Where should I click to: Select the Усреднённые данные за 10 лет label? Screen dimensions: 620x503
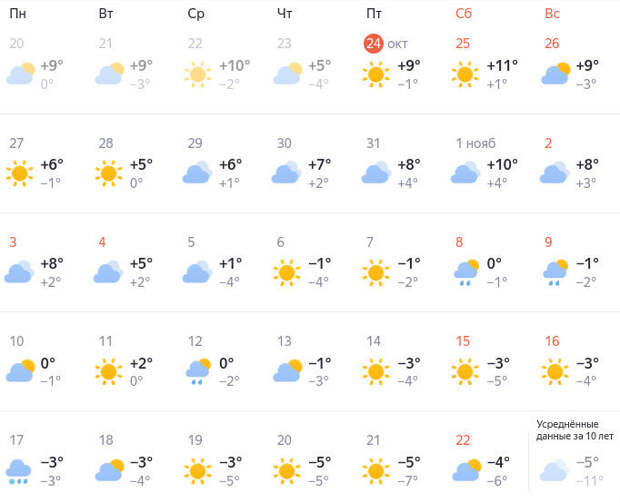tap(575, 429)
